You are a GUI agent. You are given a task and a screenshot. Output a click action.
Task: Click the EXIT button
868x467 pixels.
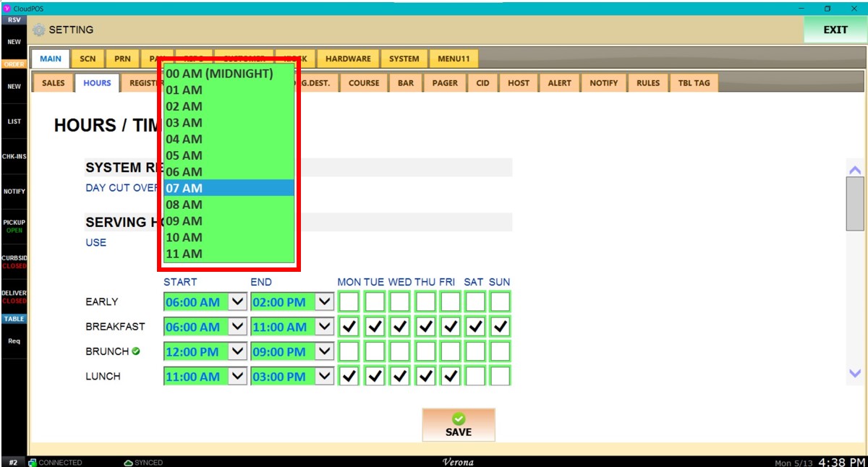pos(835,30)
